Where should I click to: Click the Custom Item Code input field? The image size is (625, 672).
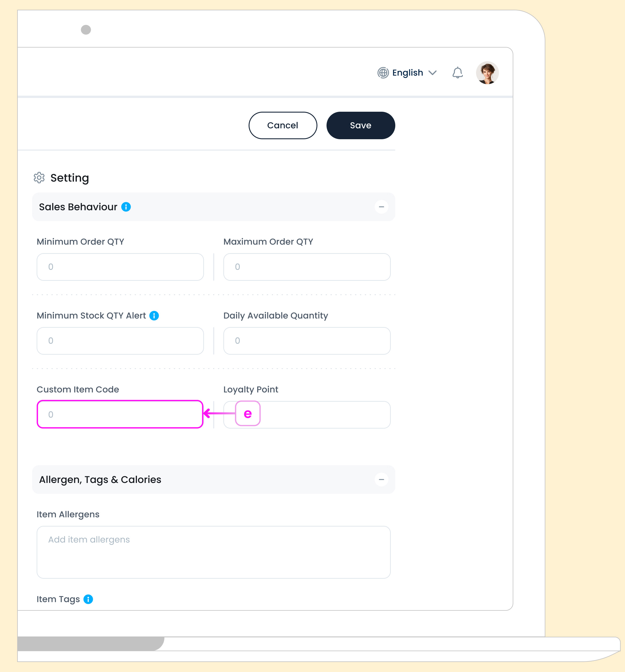coord(120,414)
